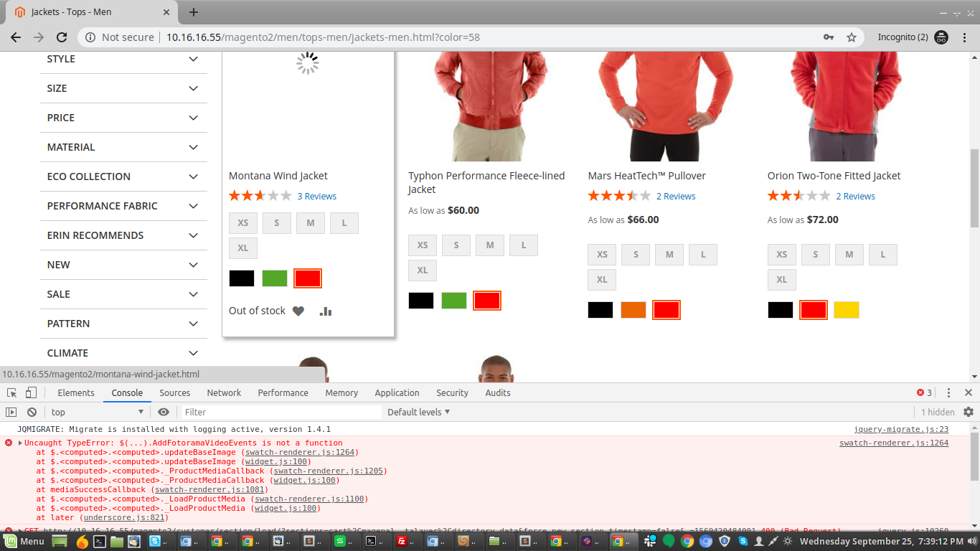
Task: Select size XL for Orion Two-Tone Jacket
Action: [x=782, y=280]
